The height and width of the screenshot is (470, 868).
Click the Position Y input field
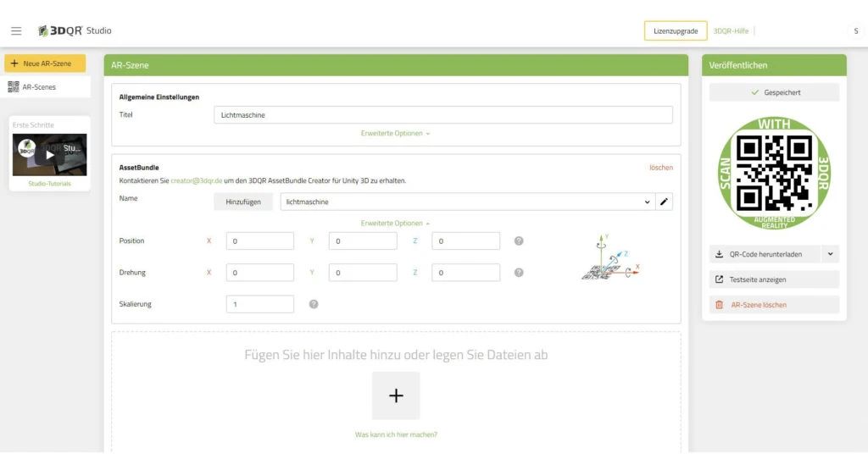click(x=363, y=241)
